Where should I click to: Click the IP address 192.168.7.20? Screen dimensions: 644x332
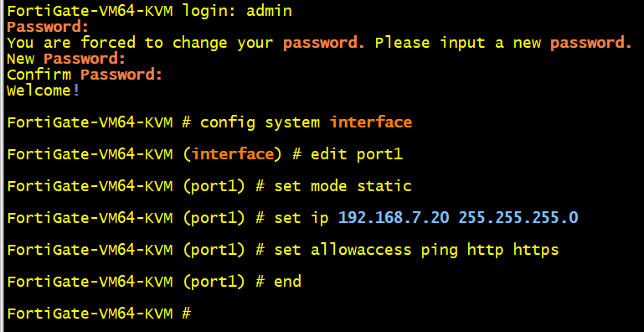pos(394,218)
